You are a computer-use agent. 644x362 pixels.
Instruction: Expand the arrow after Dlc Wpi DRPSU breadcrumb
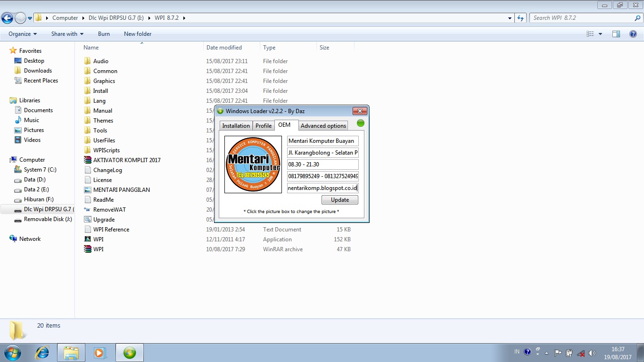click(150, 18)
